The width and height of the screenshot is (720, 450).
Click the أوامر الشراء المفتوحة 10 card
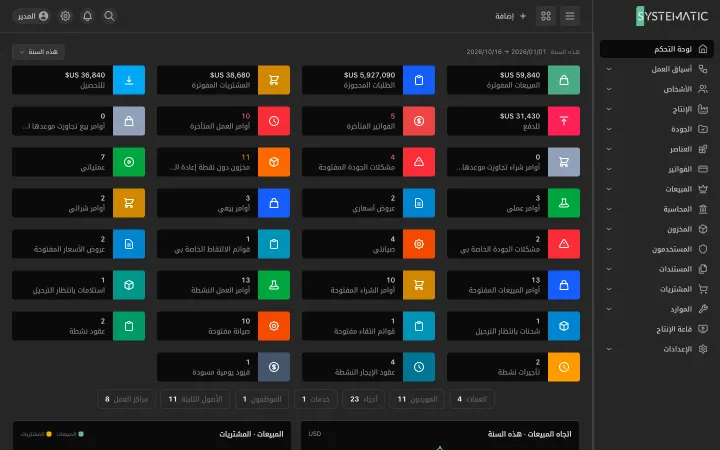coord(368,285)
